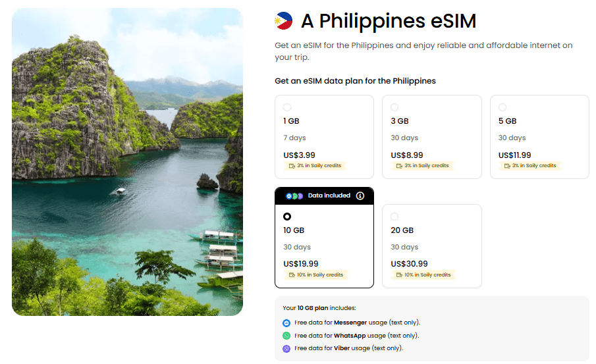Choose the 20 GB plan radio button
This screenshot has height=364, width=596.
[x=394, y=217]
